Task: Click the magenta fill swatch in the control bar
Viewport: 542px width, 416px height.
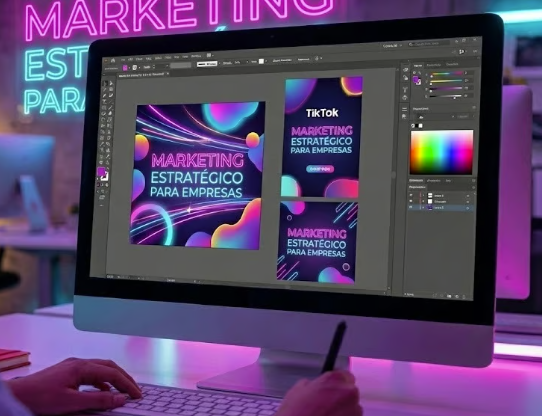Action: [x=125, y=68]
